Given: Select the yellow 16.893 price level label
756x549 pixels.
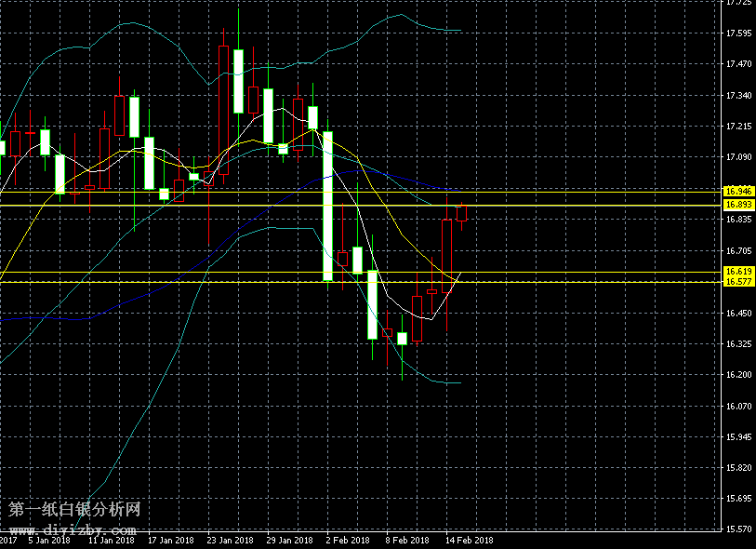Looking at the screenshot, I should click(x=738, y=204).
